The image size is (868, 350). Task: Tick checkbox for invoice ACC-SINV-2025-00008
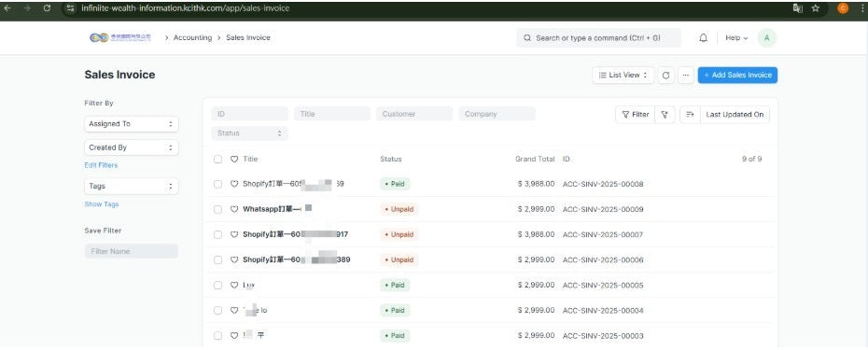[x=218, y=184]
